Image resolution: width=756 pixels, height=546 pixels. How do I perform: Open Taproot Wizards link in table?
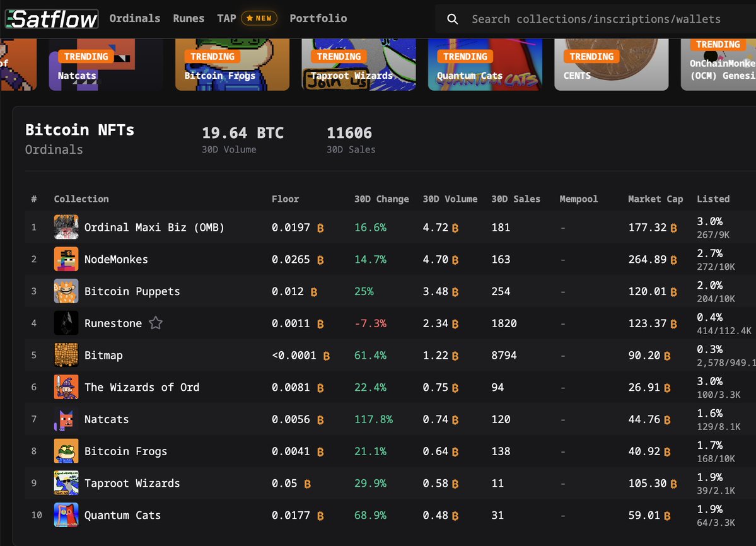[x=132, y=484]
